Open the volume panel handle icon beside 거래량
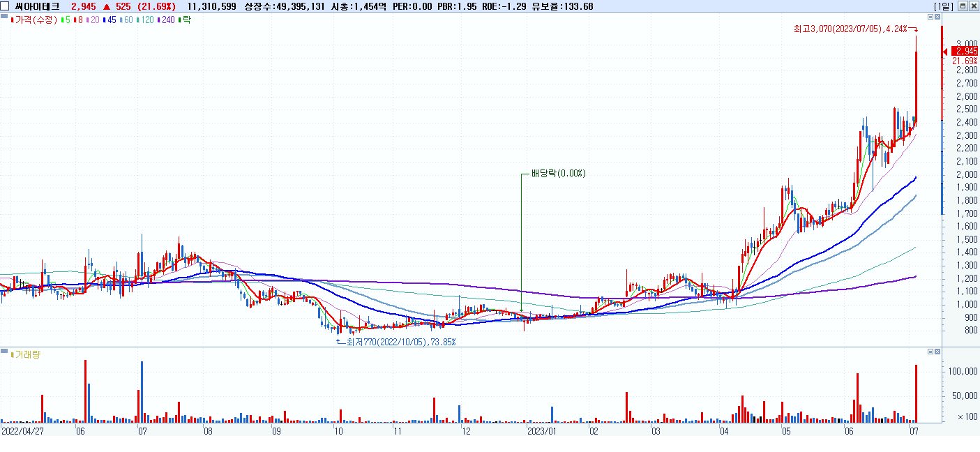Image resolution: width=980 pixels, height=452 pixels. [4, 350]
